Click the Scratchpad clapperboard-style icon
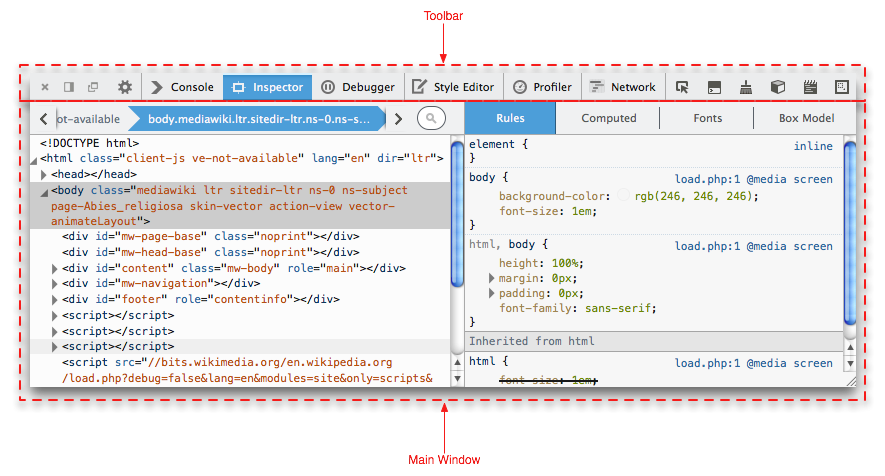The image size is (885, 476). (x=810, y=87)
